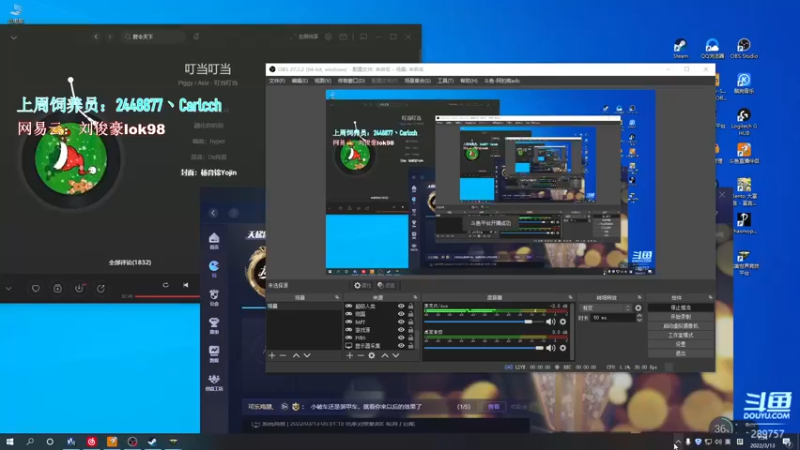Open transition settings gear beside transition combo
The image size is (800, 450).
pos(638,308)
